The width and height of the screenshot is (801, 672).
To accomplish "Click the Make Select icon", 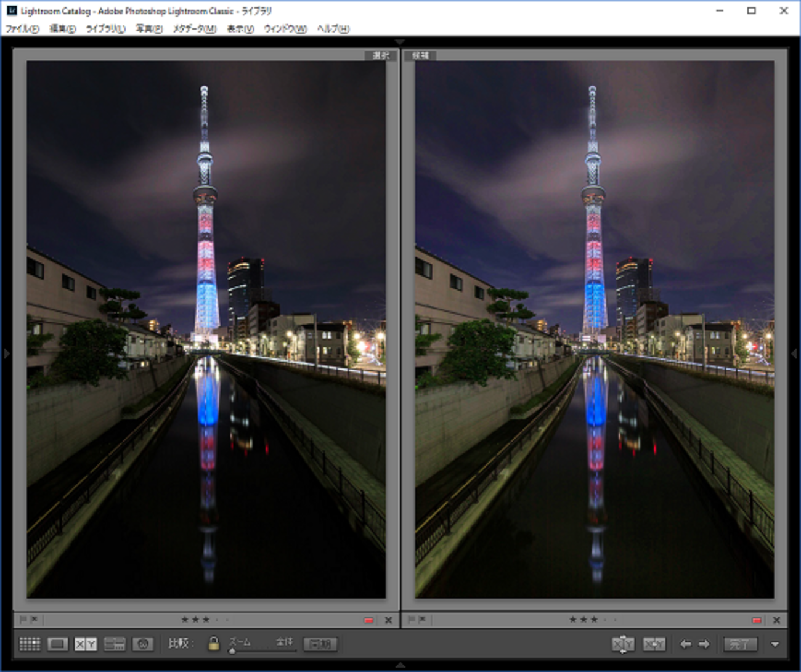I will pos(654,644).
